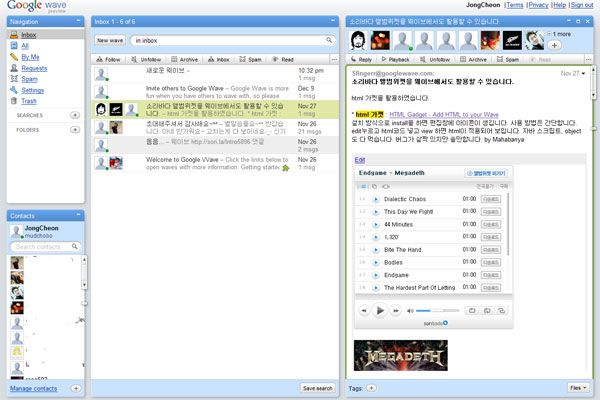Click the Save search button
Viewport: 600px width, 400px height.
tap(318, 388)
